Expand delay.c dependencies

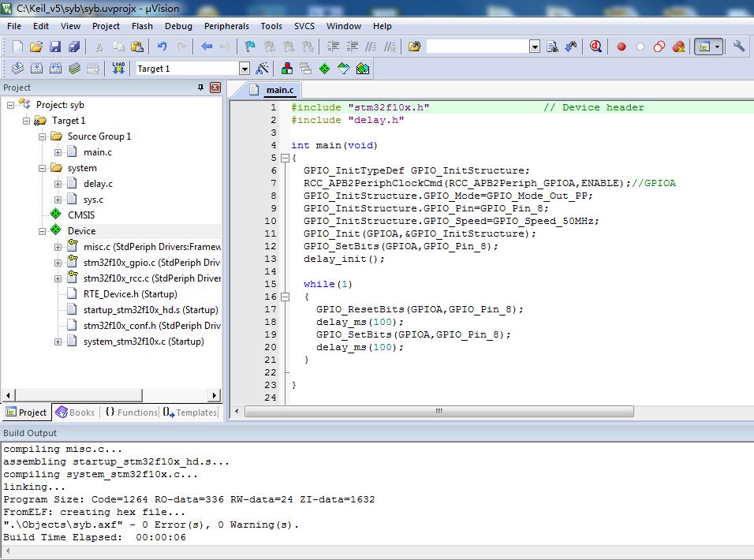coord(58,184)
